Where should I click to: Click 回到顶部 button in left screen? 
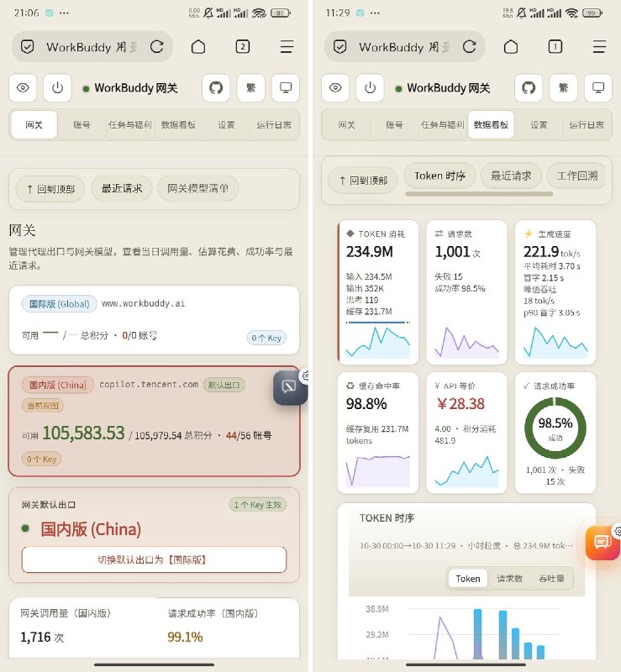[x=50, y=189]
